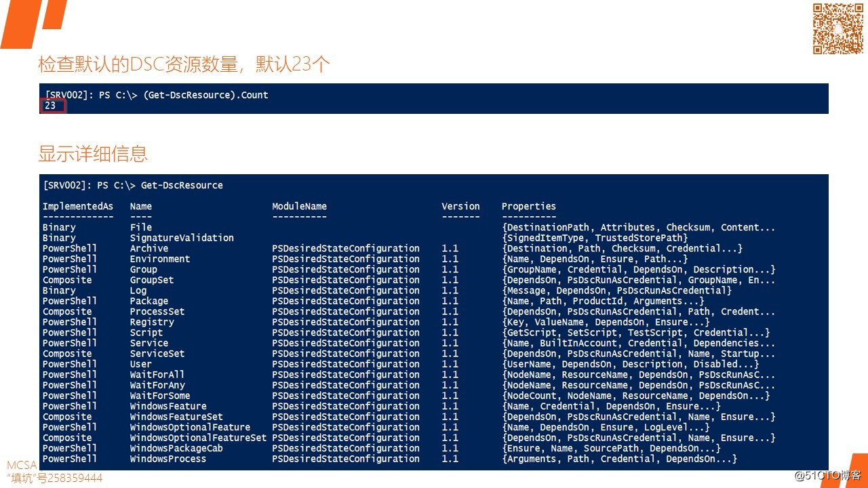Select the 'Script' resource name
This screenshot has width=868, height=488.
coord(146,333)
